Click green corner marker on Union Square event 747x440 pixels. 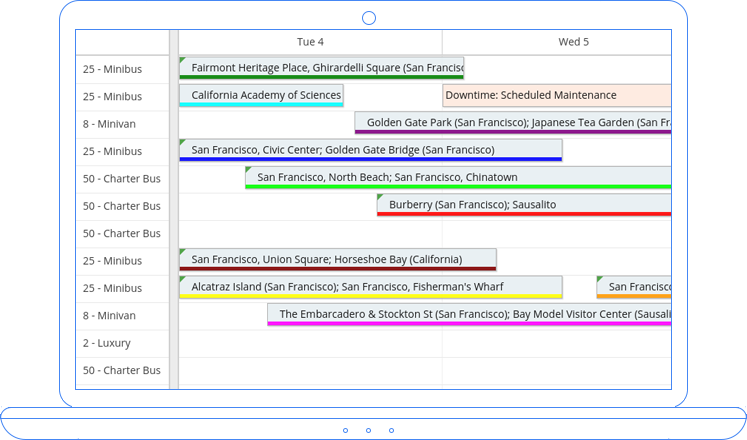click(x=182, y=252)
